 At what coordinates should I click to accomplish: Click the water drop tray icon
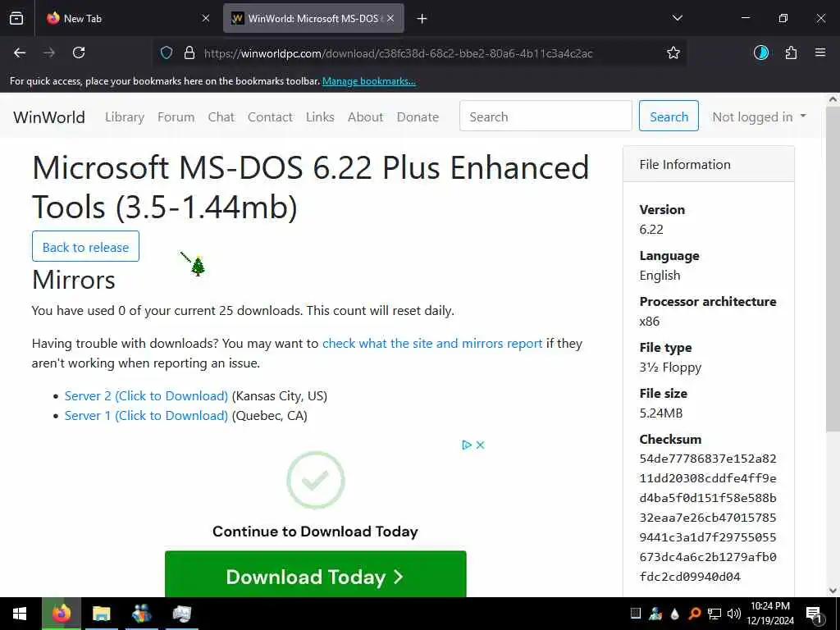[x=674, y=614]
